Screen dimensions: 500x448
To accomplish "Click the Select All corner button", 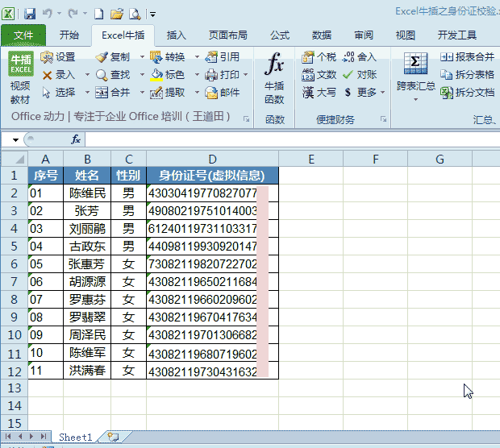I will [x=15, y=159].
